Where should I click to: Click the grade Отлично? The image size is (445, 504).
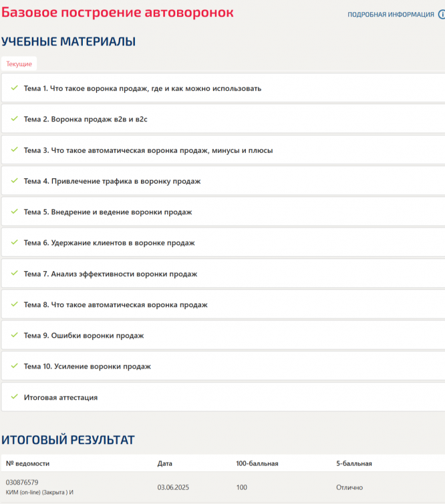pyautogui.click(x=349, y=487)
